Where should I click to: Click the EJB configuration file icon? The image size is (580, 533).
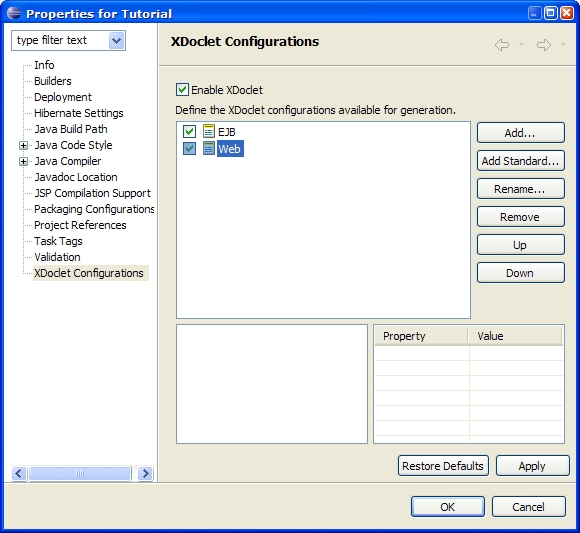click(x=209, y=131)
